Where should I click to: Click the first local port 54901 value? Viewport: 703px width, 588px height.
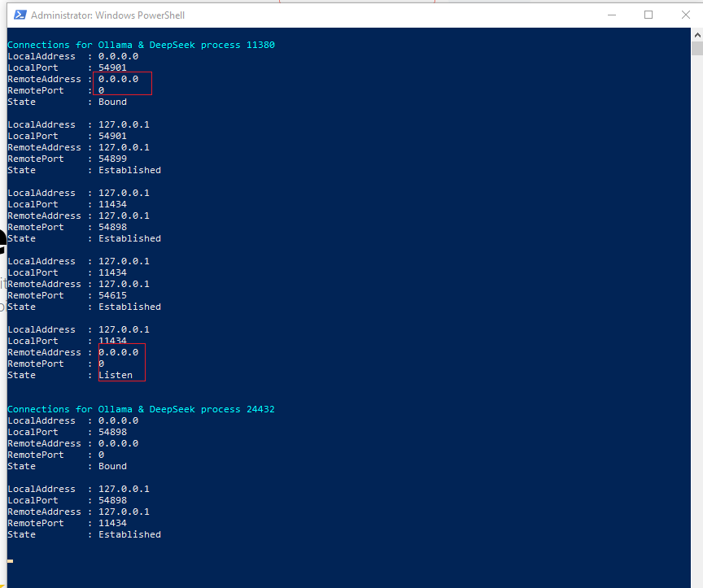[112, 68]
